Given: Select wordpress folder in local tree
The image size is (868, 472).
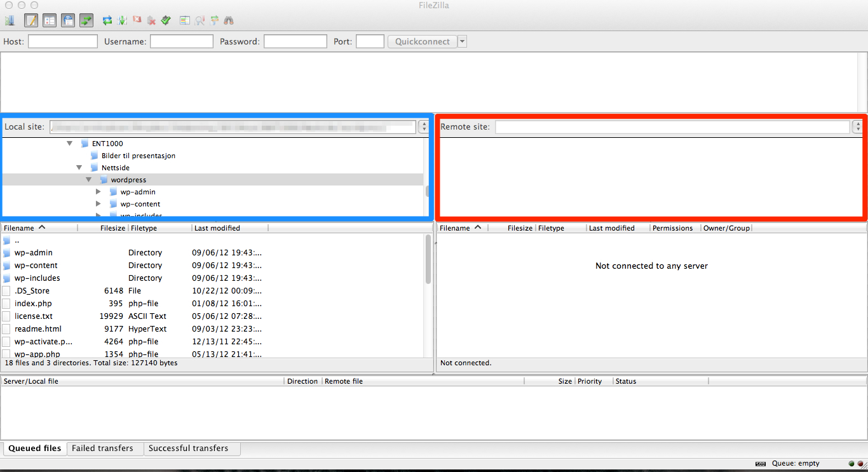Looking at the screenshot, I should pyautogui.click(x=128, y=180).
